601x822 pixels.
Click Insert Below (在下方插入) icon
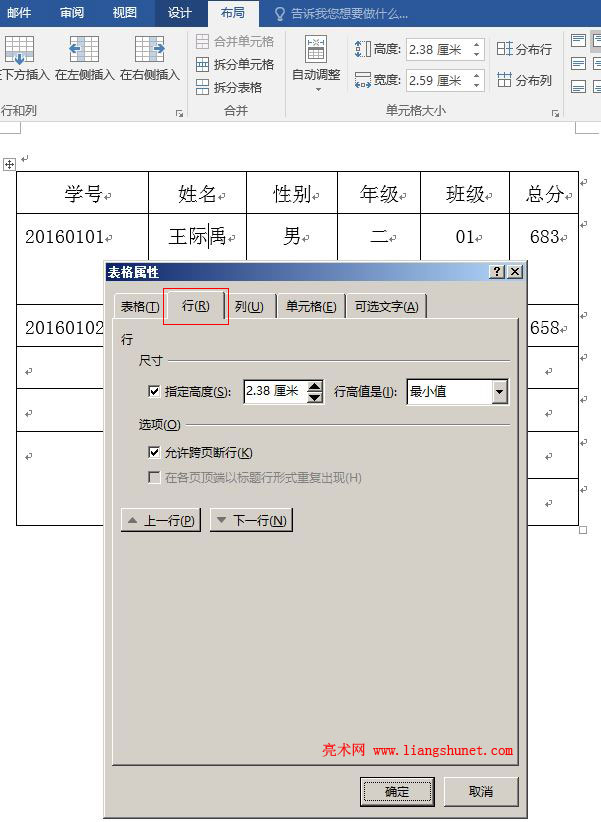click(19, 50)
